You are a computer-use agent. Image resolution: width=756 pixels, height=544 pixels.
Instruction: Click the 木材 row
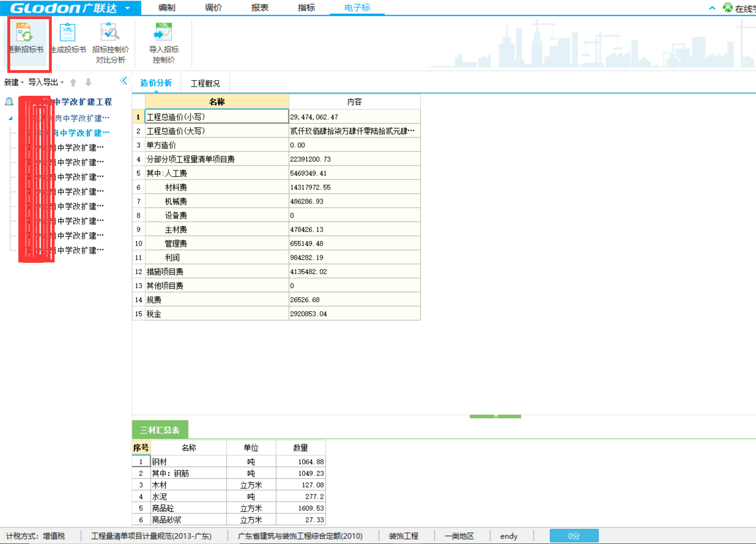(x=229, y=485)
